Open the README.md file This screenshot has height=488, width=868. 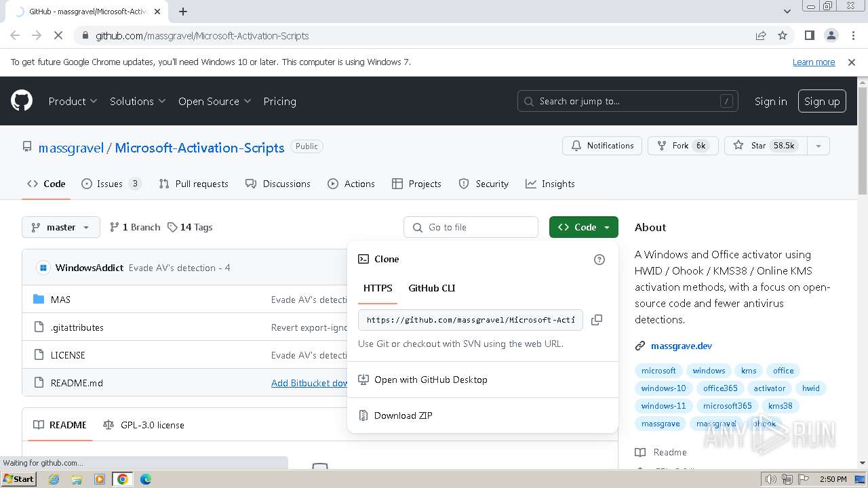77,383
